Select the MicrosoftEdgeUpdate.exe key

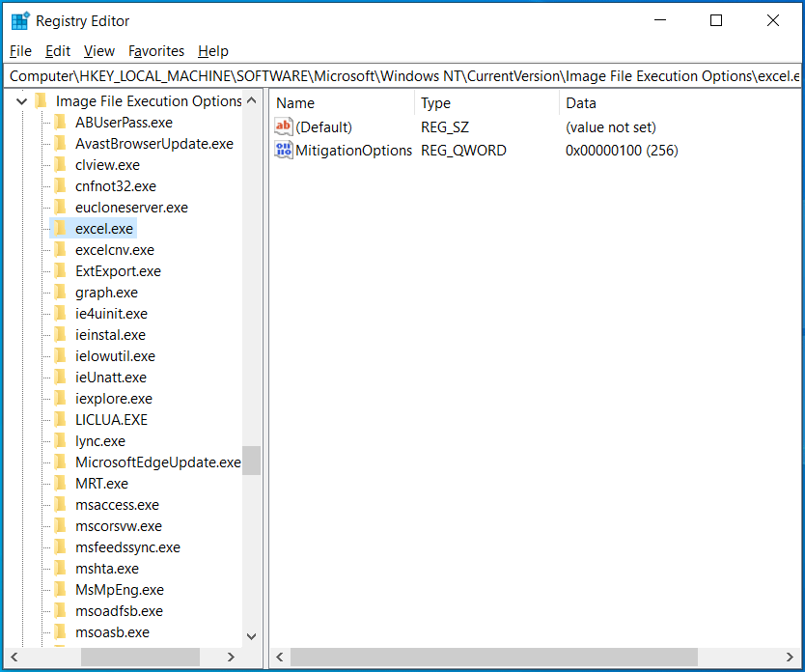[157, 462]
